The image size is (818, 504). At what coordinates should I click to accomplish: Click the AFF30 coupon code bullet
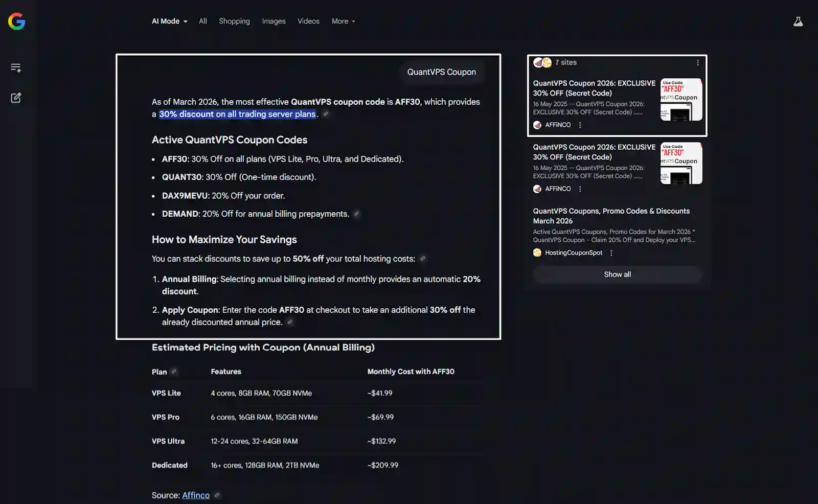pyautogui.click(x=283, y=159)
